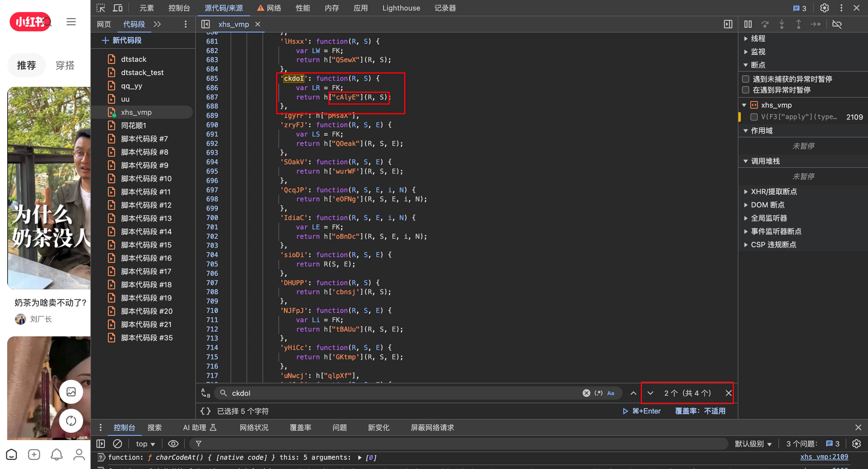868x469 pixels.
Task: Click the inspect element picker icon
Action: (100, 8)
